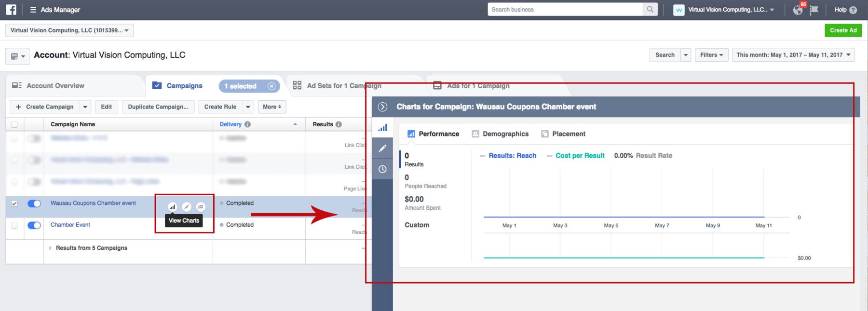
Task: Toggle the select-all campaigns checkbox
Action: [14, 124]
